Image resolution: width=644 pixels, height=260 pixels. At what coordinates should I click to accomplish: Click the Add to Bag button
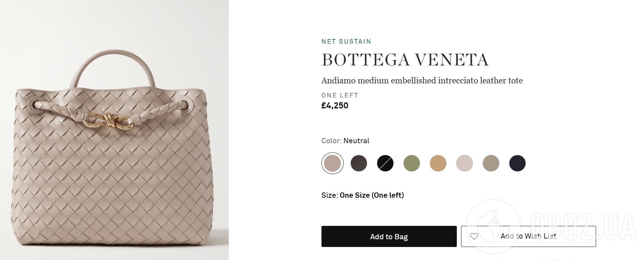pyautogui.click(x=389, y=236)
